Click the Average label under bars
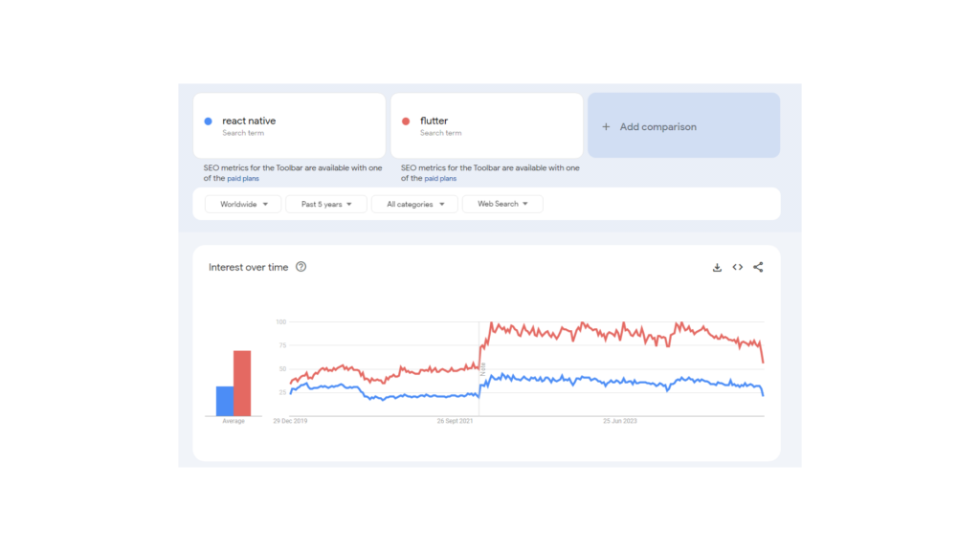The width and height of the screenshot is (980, 551). click(x=234, y=421)
